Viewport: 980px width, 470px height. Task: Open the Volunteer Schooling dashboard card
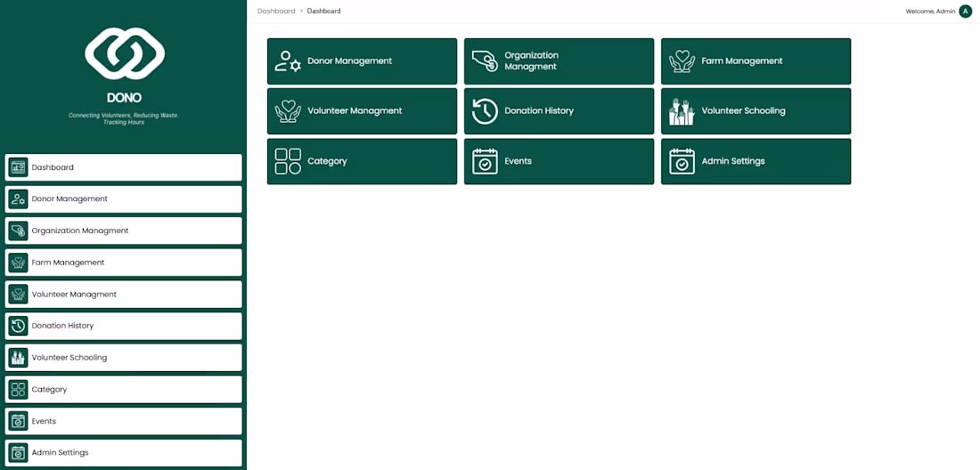pyautogui.click(x=755, y=111)
